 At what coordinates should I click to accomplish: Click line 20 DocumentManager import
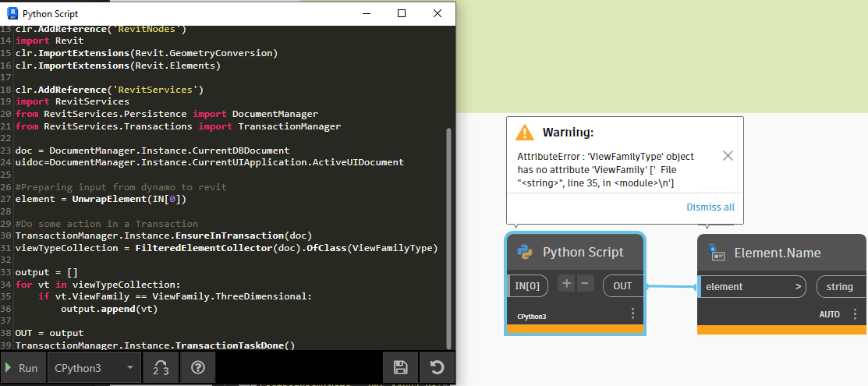167,114
